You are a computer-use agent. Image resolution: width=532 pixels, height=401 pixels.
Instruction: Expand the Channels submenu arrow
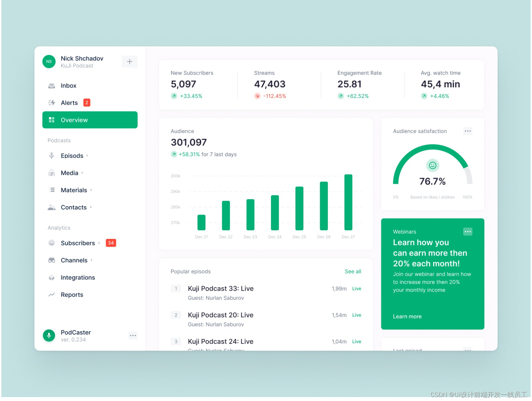pos(91,260)
